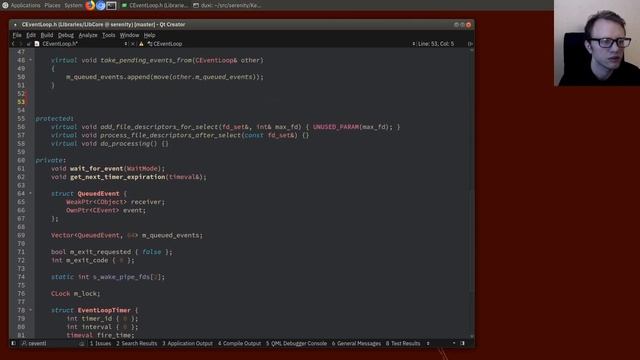
Task: Click the Line 53, Col 5 indicator
Action: (x=436, y=44)
